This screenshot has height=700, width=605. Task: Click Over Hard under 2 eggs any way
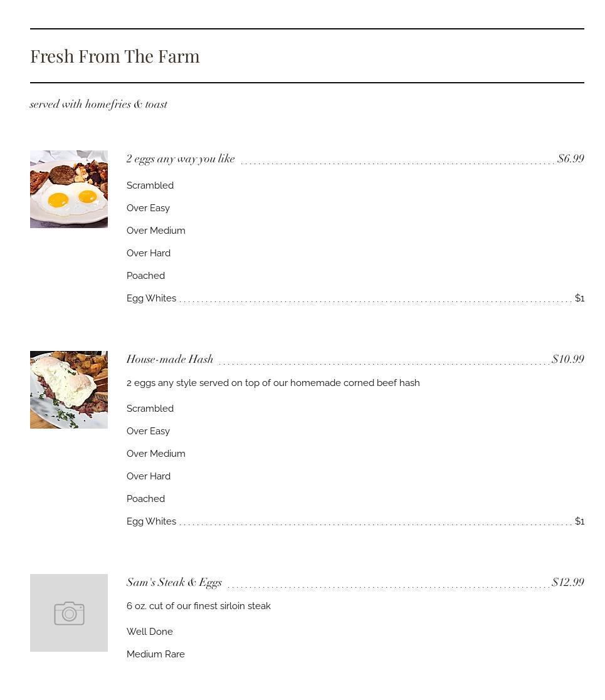pyautogui.click(x=149, y=253)
